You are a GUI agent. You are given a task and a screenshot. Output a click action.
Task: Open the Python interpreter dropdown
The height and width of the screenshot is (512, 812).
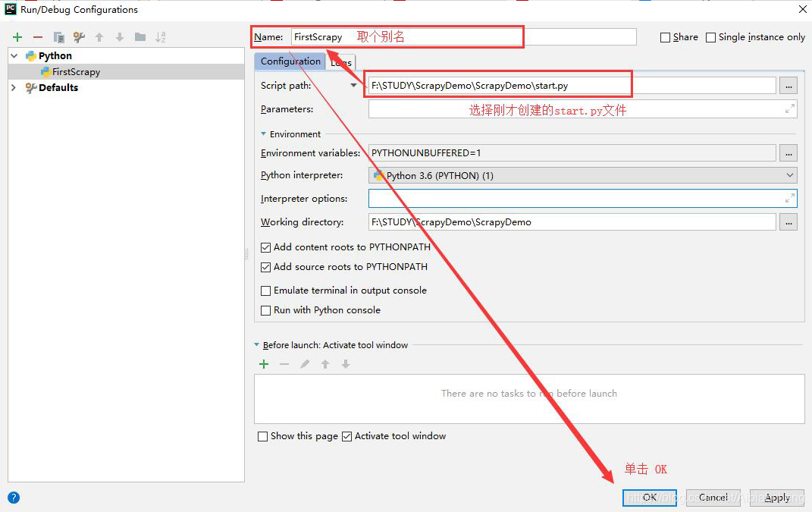(789, 175)
